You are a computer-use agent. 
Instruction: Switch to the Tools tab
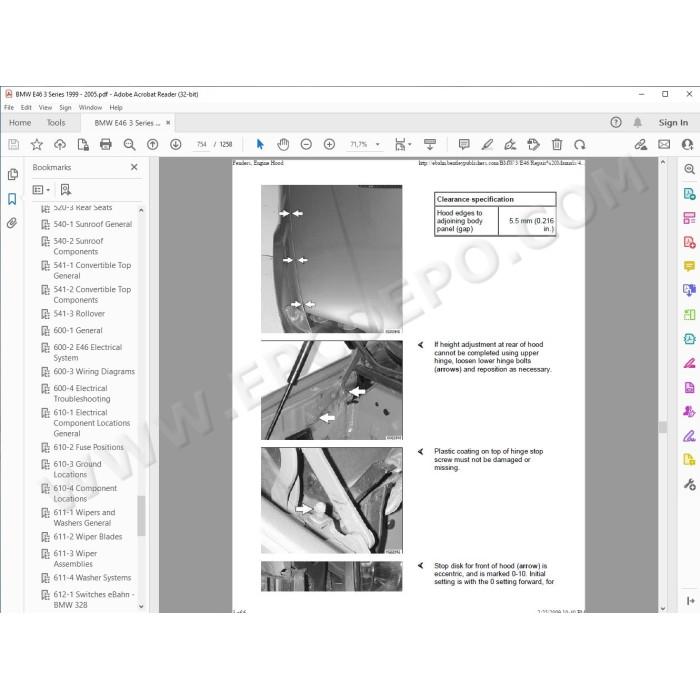(56, 123)
